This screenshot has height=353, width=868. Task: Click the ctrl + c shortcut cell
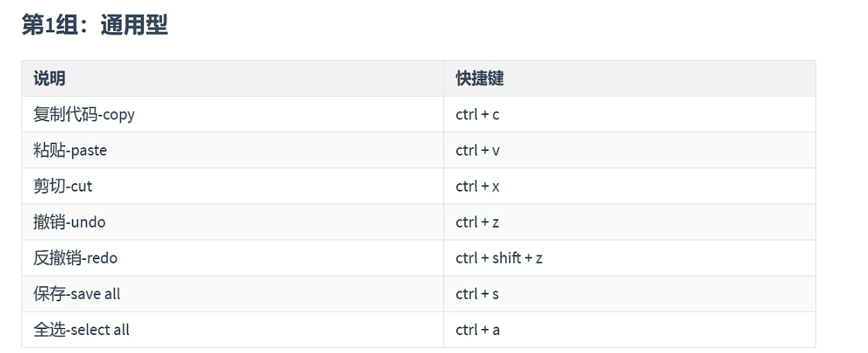click(629, 115)
